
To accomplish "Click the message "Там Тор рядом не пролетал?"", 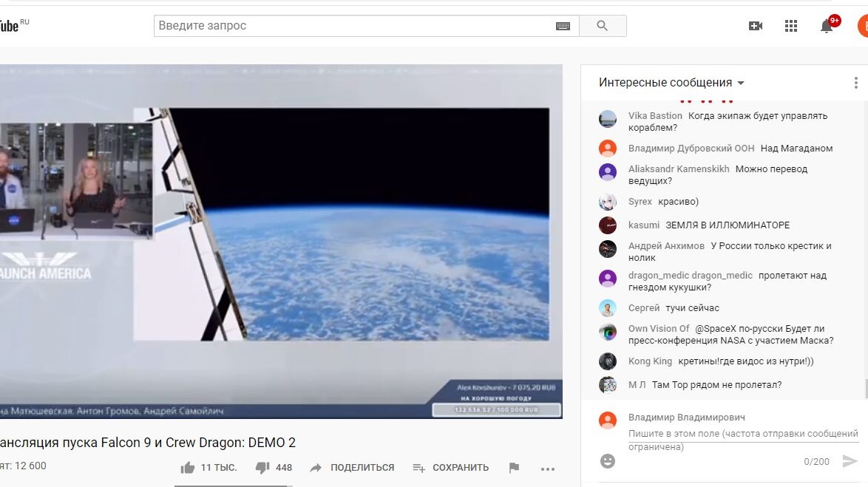I will click(717, 384).
